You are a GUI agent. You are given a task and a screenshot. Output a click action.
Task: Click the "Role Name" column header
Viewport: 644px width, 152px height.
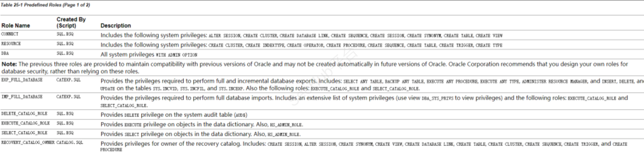(16, 26)
